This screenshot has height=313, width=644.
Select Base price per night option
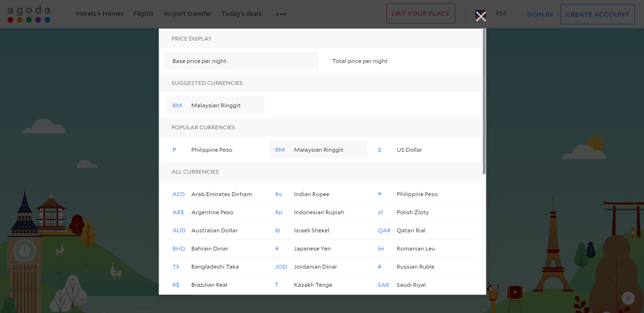(x=241, y=61)
